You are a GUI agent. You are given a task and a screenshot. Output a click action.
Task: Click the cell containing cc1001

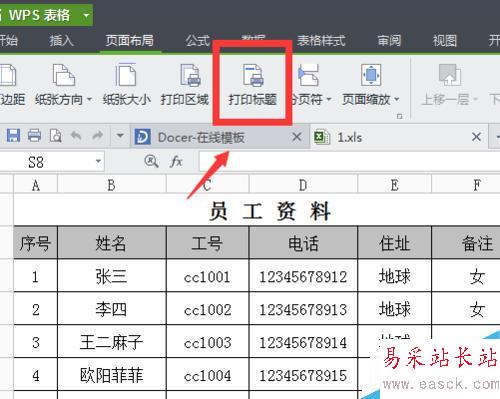207,276
